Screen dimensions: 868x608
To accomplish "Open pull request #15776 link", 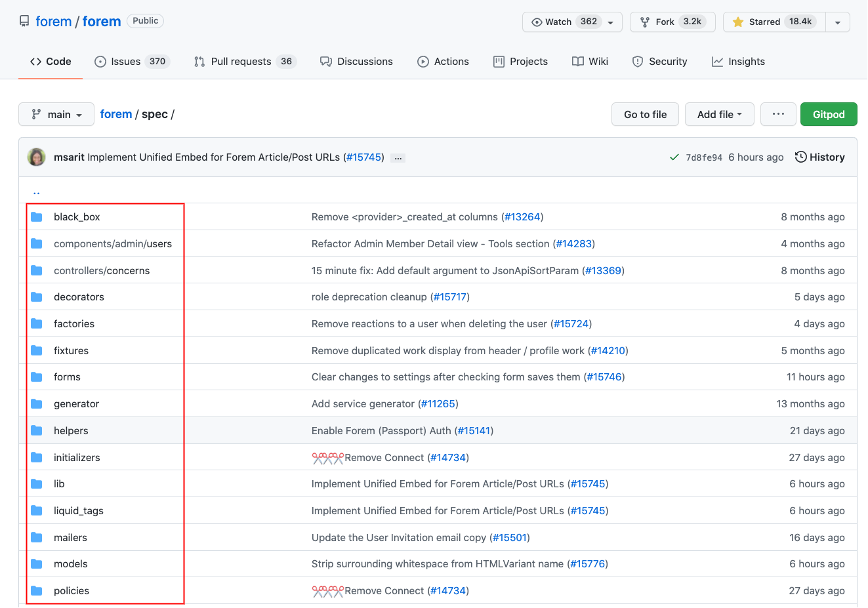I will 587,564.
